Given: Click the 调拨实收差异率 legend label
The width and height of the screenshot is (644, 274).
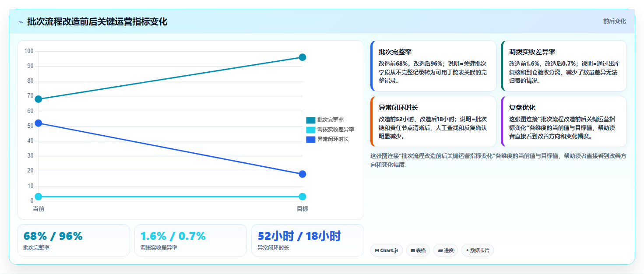Looking at the screenshot, I should pos(336,130).
